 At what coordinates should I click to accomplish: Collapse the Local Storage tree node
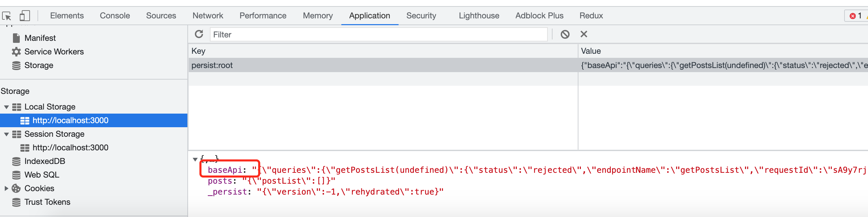click(x=6, y=107)
